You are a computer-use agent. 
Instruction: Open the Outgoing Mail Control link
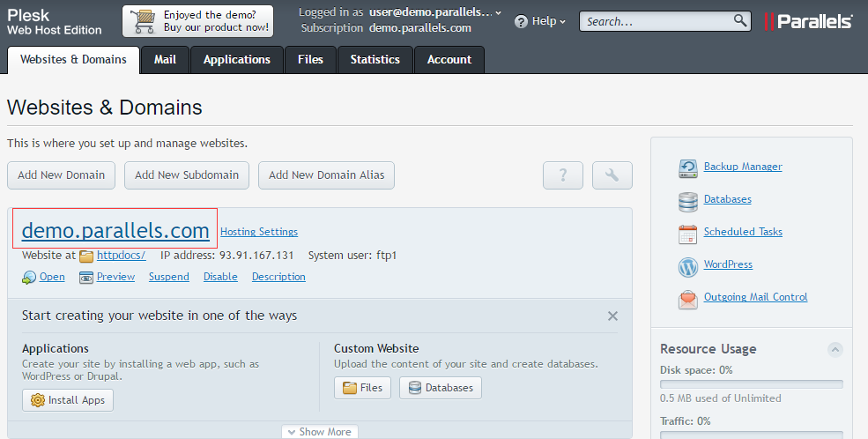[x=755, y=297]
